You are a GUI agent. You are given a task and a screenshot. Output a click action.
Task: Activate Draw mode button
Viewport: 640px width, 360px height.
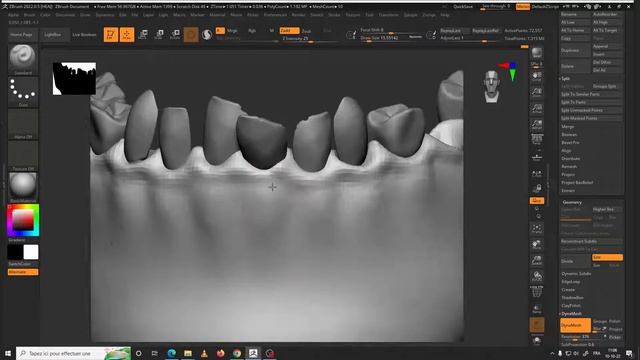pyautogui.click(x=127, y=35)
